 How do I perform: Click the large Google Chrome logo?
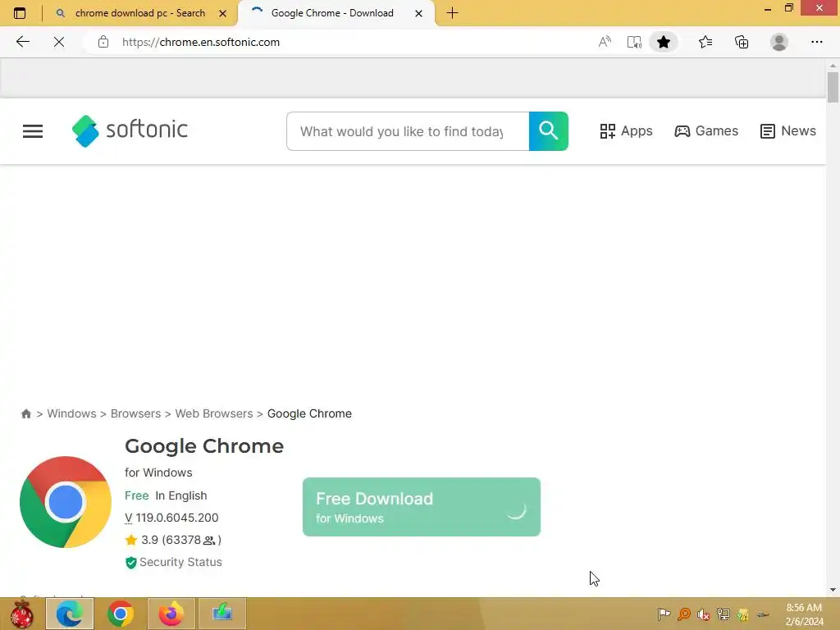pyautogui.click(x=66, y=502)
